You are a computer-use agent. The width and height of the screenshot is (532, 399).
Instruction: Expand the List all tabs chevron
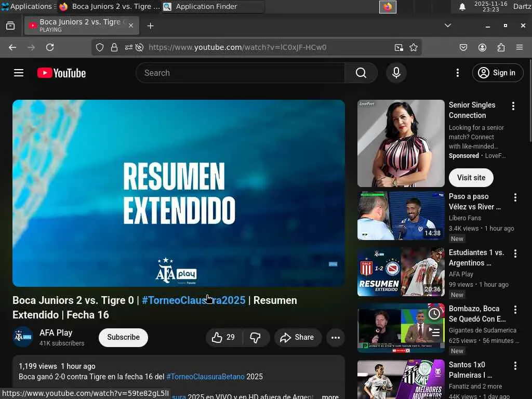(x=448, y=25)
